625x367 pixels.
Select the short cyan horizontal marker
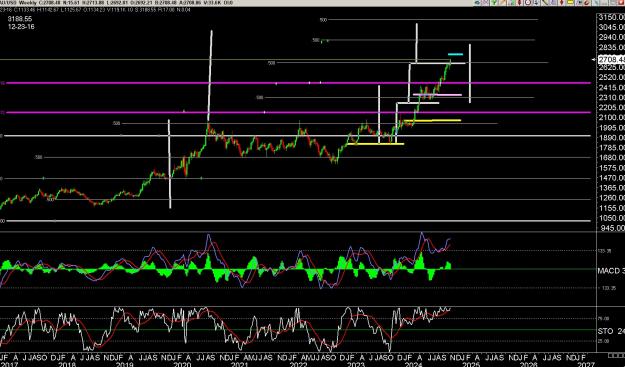click(455, 54)
